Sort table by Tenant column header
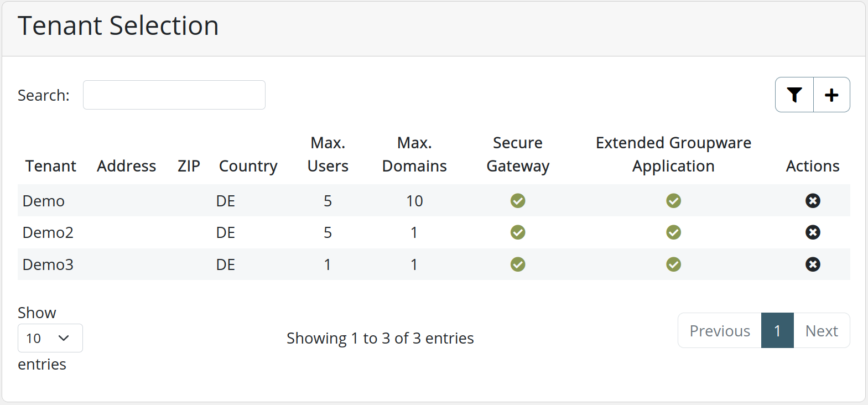Screen dimensions: 868x405 [51, 166]
